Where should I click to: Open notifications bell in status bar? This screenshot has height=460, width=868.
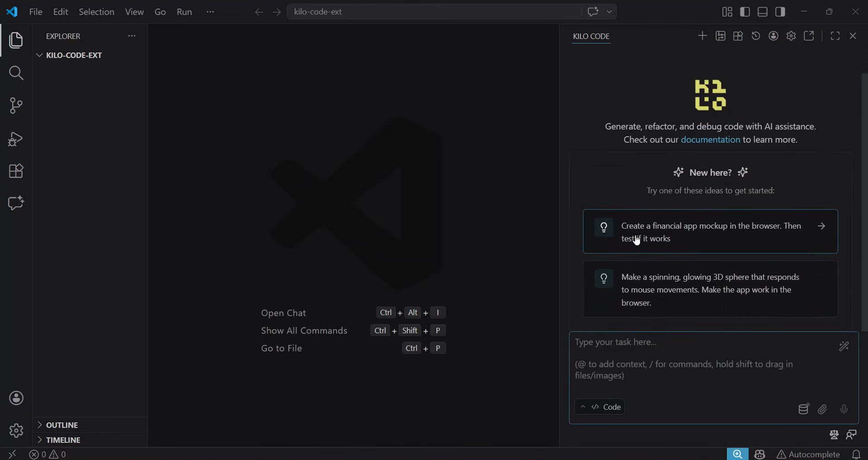(x=856, y=454)
